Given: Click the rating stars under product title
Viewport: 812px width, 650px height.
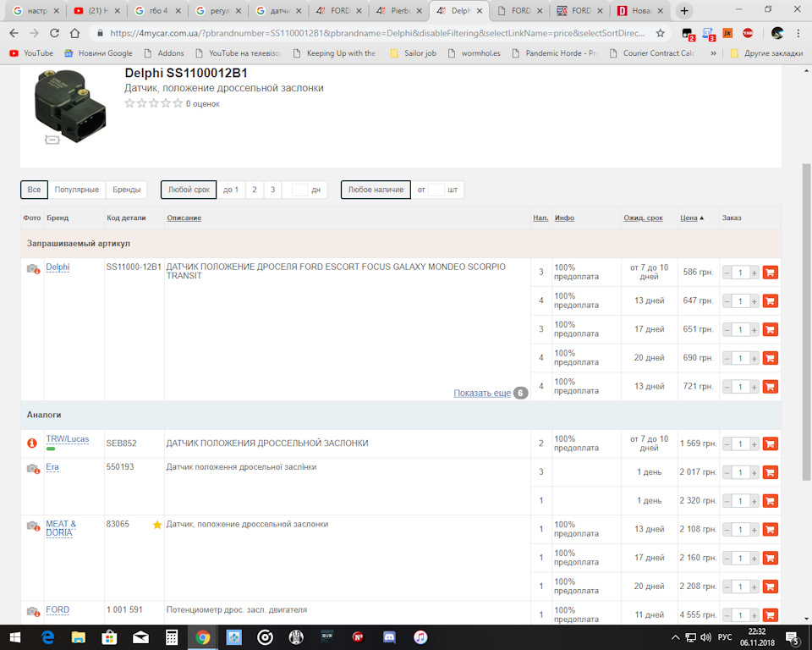Looking at the screenshot, I should pos(153,103).
